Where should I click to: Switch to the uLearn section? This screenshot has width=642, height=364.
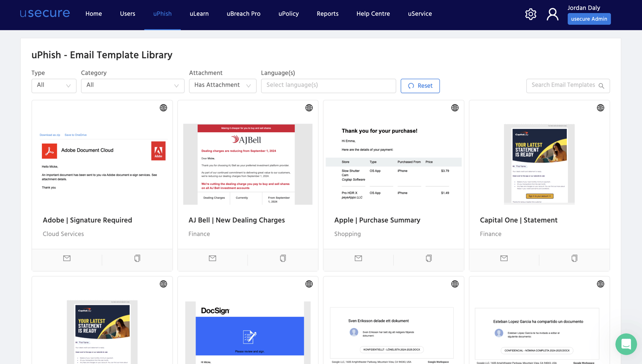199,14
